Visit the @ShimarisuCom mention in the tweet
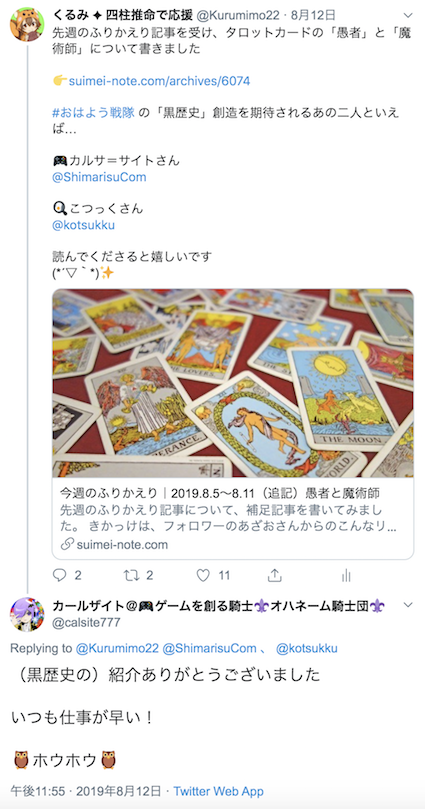425x809 pixels. [x=99, y=177]
